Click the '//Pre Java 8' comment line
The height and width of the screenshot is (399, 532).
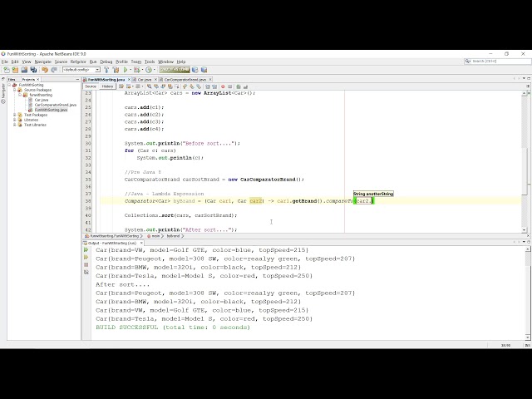click(143, 172)
